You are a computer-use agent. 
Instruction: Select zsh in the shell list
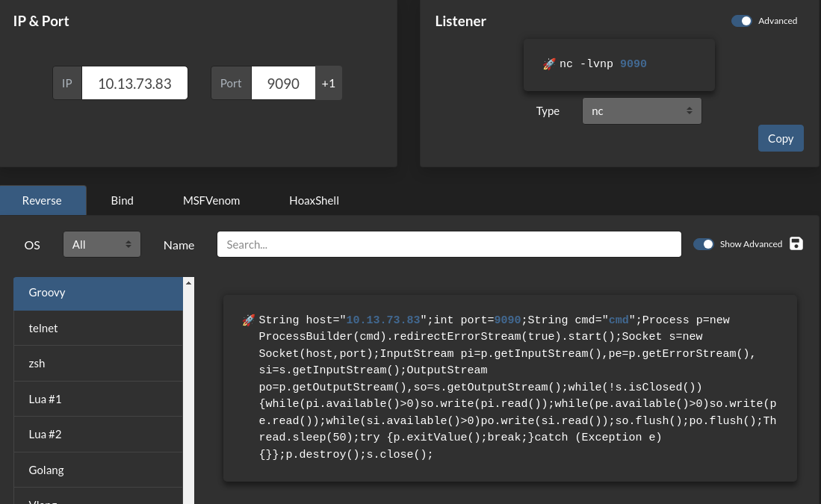tap(99, 363)
